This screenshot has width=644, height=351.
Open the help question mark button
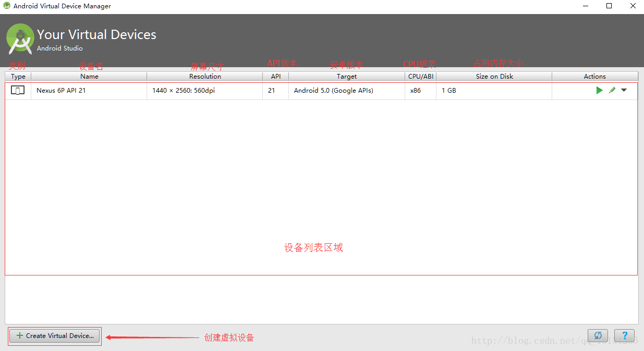point(624,336)
